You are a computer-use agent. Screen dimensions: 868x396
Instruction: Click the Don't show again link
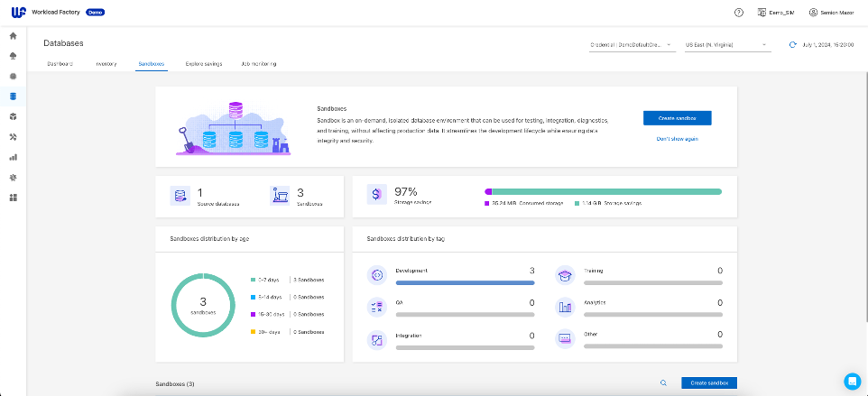[x=677, y=138]
